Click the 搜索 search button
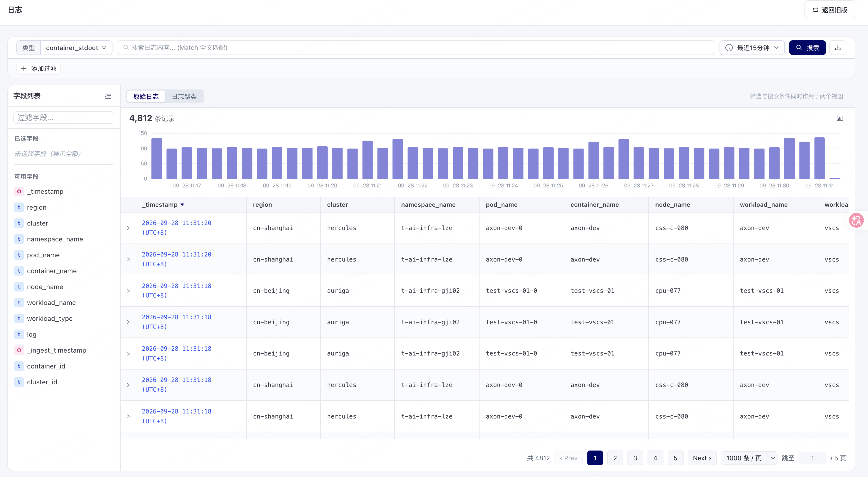The width and height of the screenshot is (868, 477). [807, 48]
